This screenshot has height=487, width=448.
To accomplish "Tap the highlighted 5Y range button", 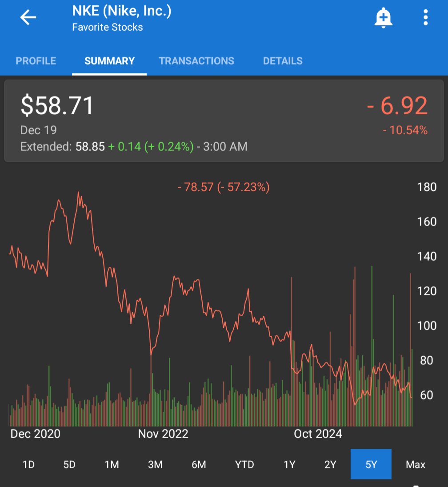I will point(371,464).
